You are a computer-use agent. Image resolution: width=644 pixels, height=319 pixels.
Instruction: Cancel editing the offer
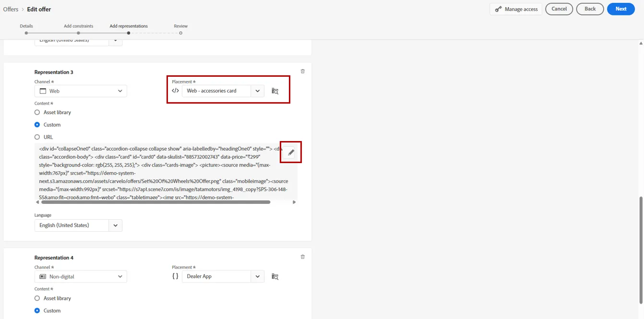pos(559,9)
